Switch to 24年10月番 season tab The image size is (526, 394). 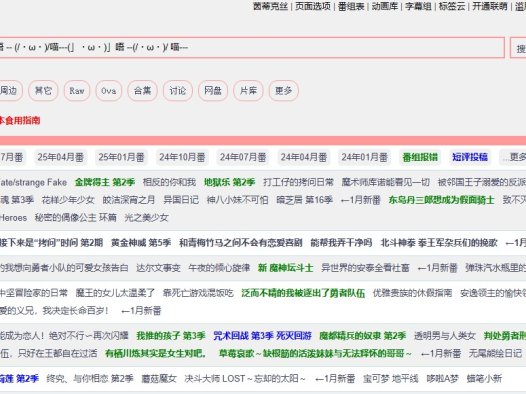(182, 157)
